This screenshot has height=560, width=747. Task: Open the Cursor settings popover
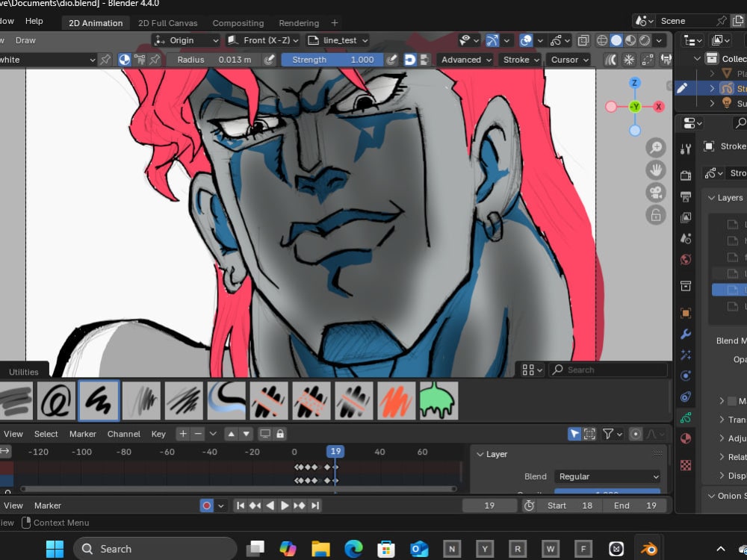570,60
